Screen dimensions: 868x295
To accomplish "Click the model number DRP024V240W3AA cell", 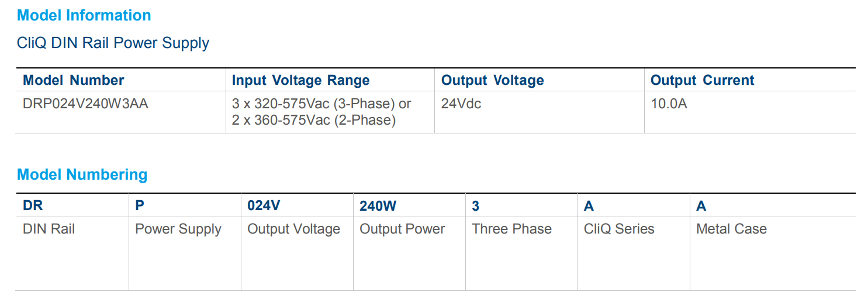I will [85, 104].
